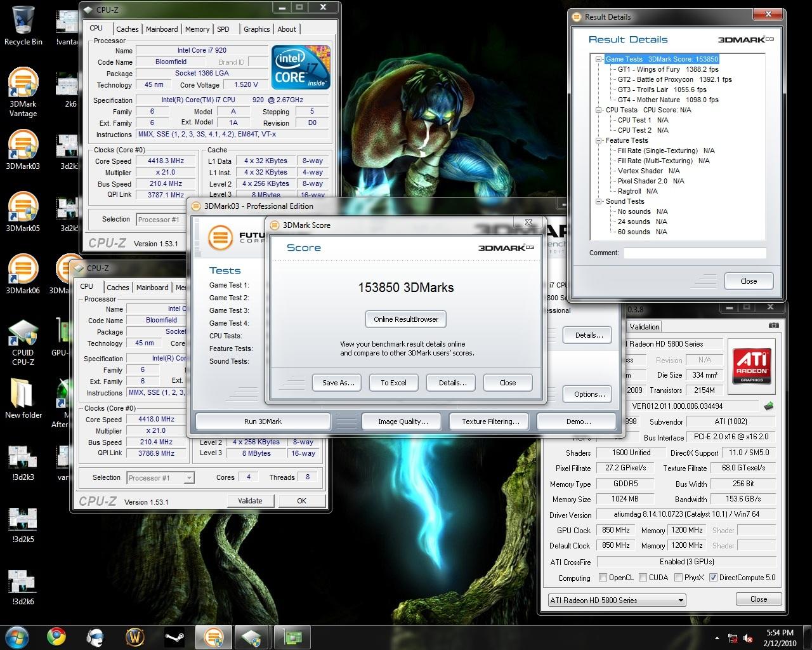The image size is (812, 650).
Task: Click OK in the lower CPU-Z window
Action: pyautogui.click(x=301, y=501)
